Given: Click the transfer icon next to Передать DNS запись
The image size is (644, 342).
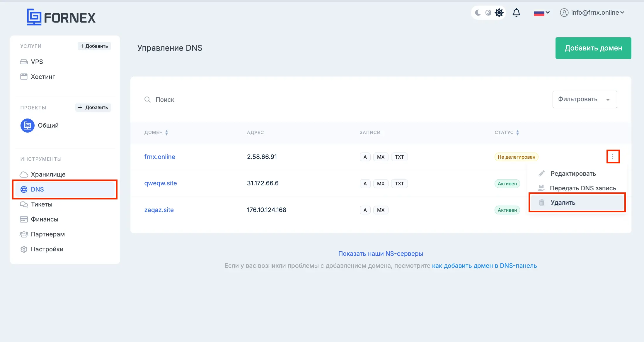Looking at the screenshot, I should click(541, 188).
